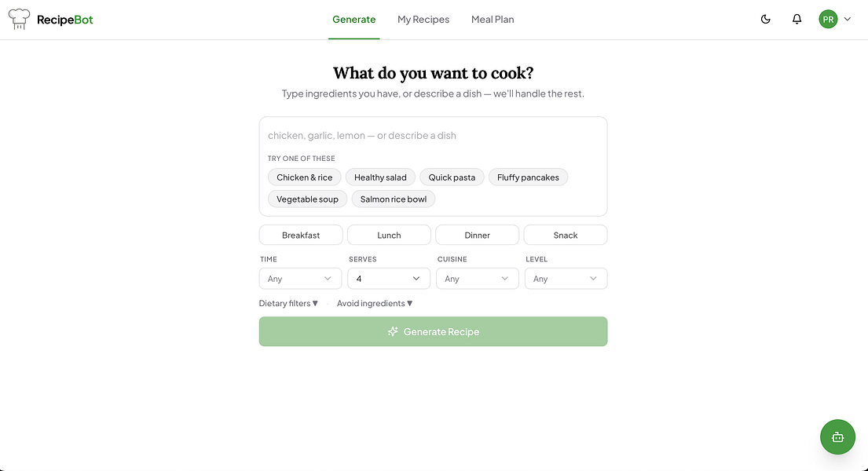Image resolution: width=868 pixels, height=471 pixels.
Task: Expand the Dietary filters section
Action: pos(288,303)
